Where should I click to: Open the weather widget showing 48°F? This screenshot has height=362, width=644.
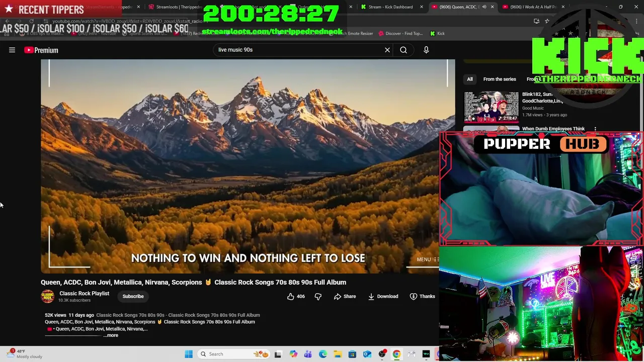[x=25, y=354]
